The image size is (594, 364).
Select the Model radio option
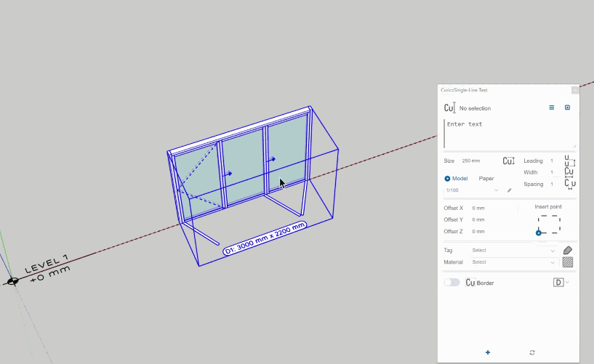(x=447, y=178)
